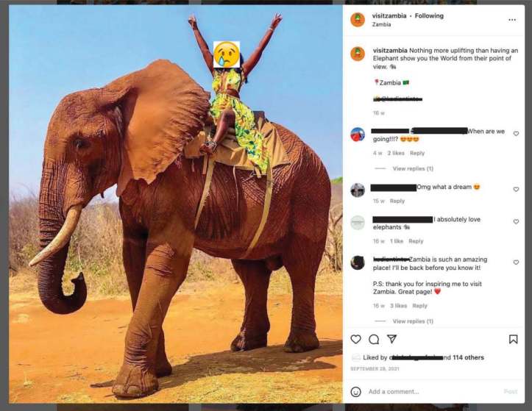Toggle the Following status for visitzambia
The image size is (532, 411).
(429, 15)
